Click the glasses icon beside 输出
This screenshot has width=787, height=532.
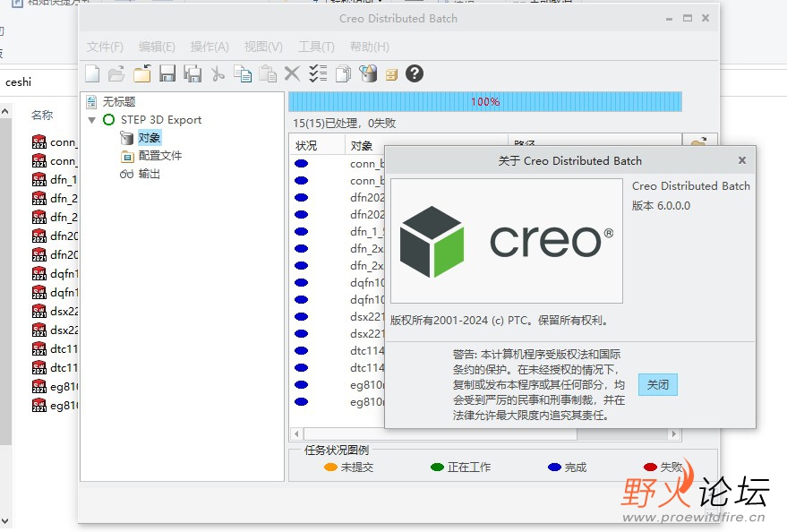tap(126, 174)
